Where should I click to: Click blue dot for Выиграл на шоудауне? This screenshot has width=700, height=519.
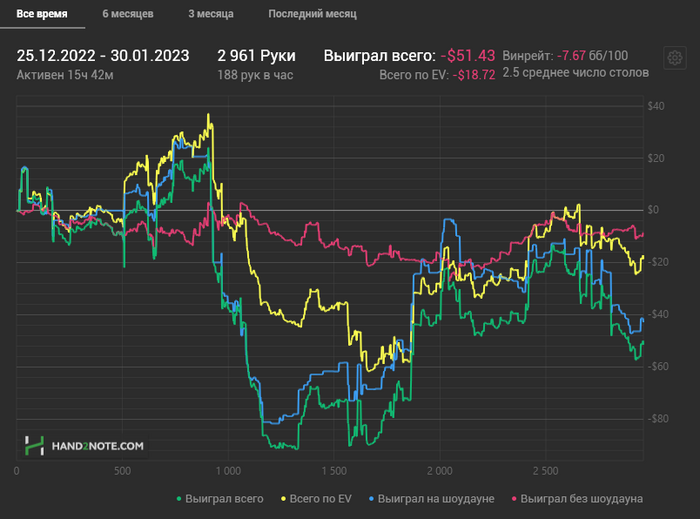pos(371,499)
